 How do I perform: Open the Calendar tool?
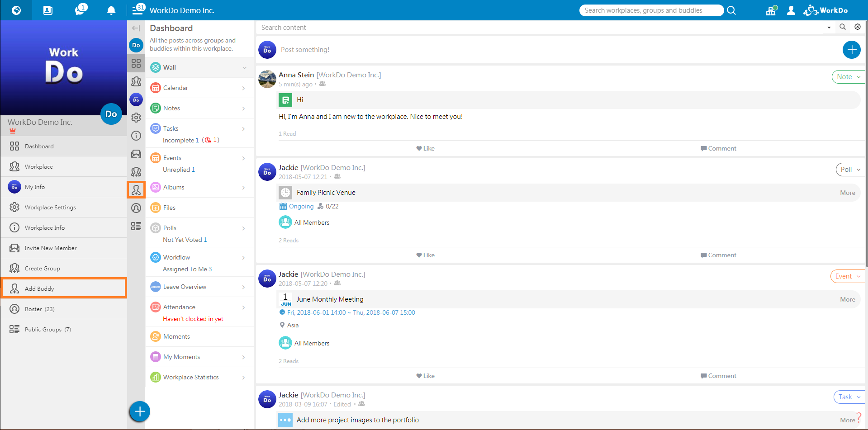pos(199,88)
